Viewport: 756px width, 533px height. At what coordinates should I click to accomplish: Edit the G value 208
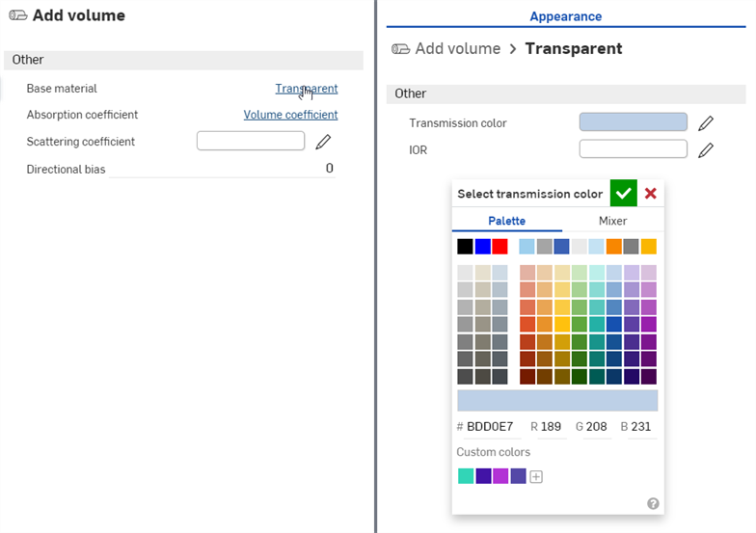coord(596,427)
